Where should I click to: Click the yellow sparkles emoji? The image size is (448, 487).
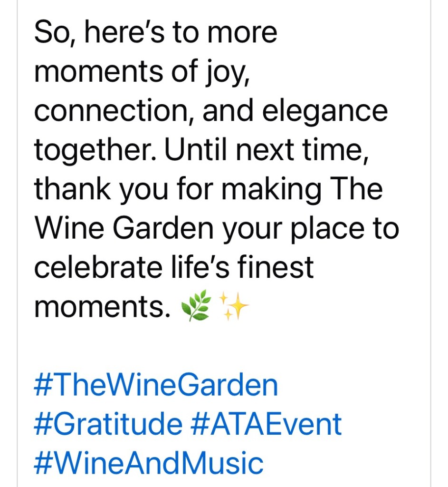pyautogui.click(x=233, y=306)
